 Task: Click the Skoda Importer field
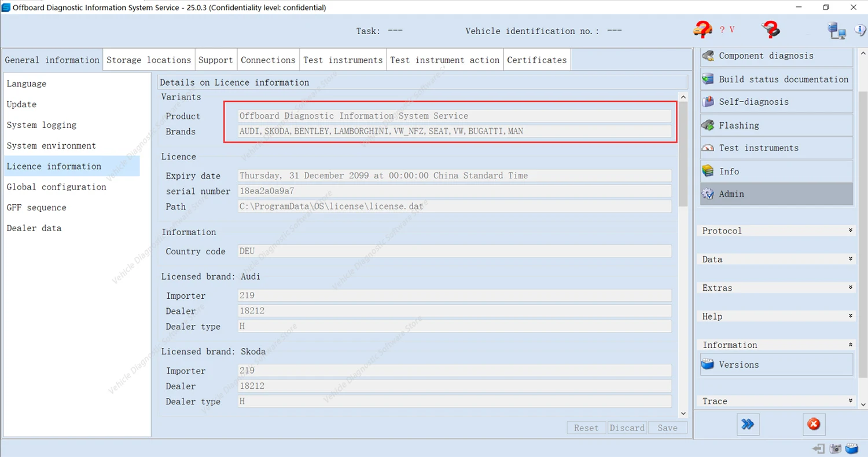click(x=455, y=371)
